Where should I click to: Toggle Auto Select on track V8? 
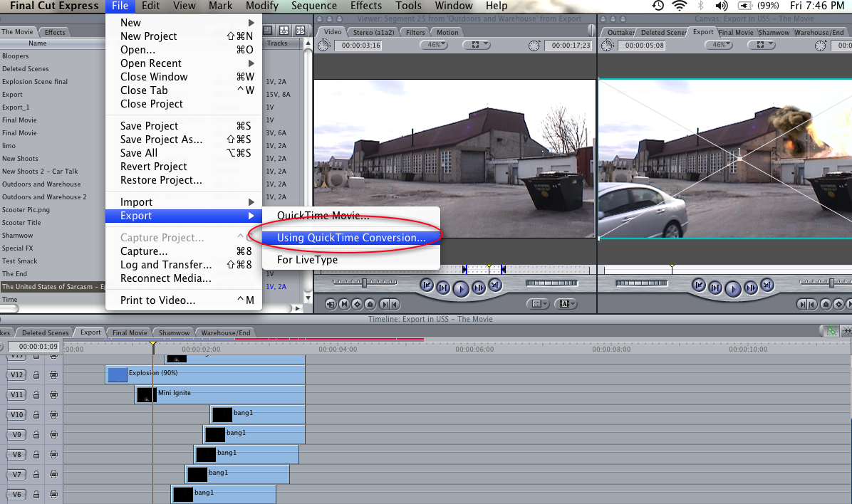tap(54, 455)
